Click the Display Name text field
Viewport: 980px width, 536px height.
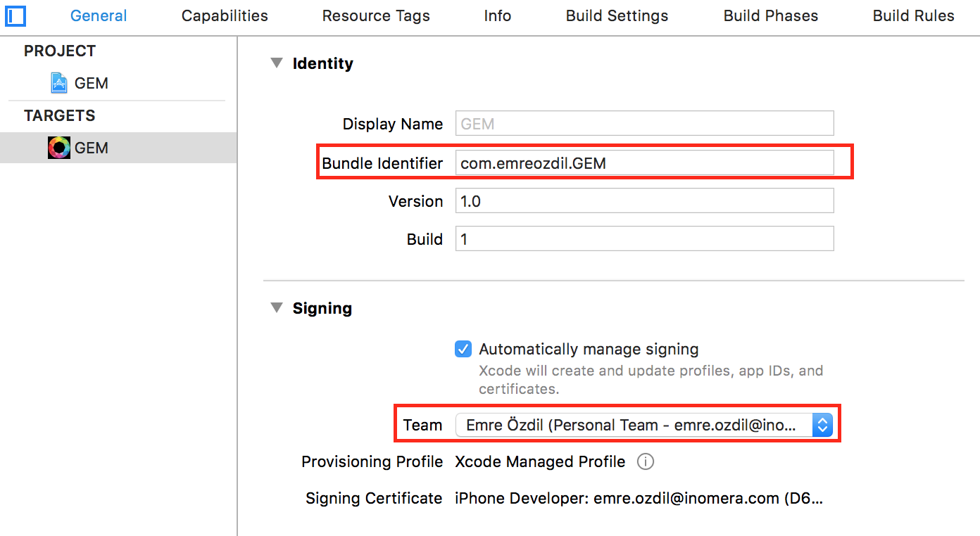click(x=644, y=124)
